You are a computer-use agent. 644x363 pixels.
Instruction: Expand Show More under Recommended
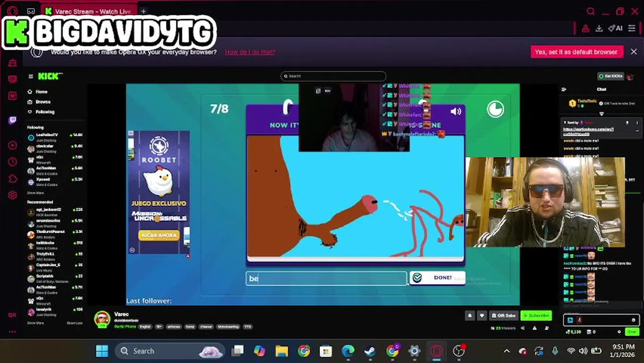35,323
